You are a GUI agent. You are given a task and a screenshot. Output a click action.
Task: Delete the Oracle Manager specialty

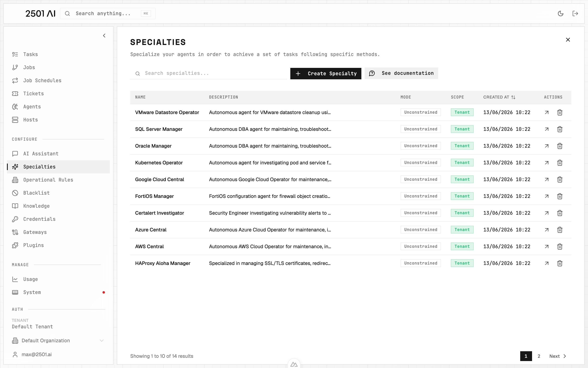tap(560, 146)
